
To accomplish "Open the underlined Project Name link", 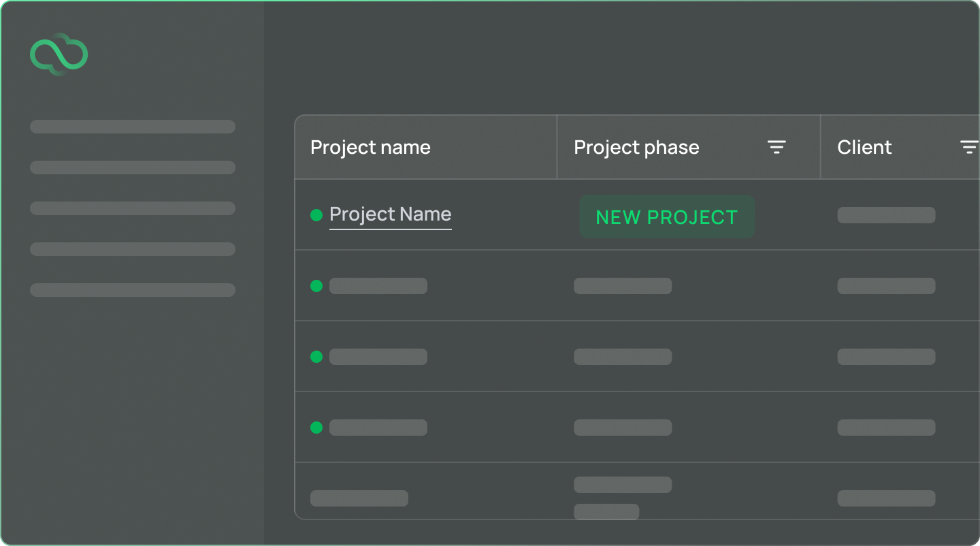I will point(390,214).
